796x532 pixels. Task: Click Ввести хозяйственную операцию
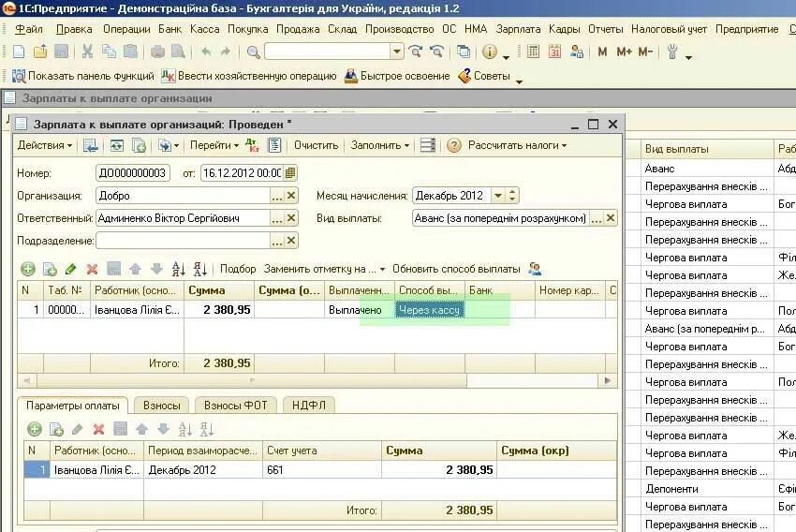249,76
